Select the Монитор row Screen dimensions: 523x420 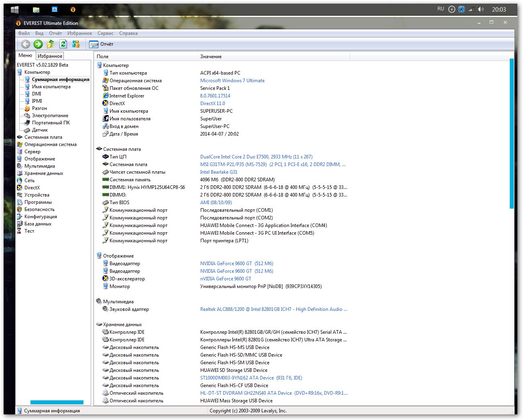pyautogui.click(x=225, y=286)
